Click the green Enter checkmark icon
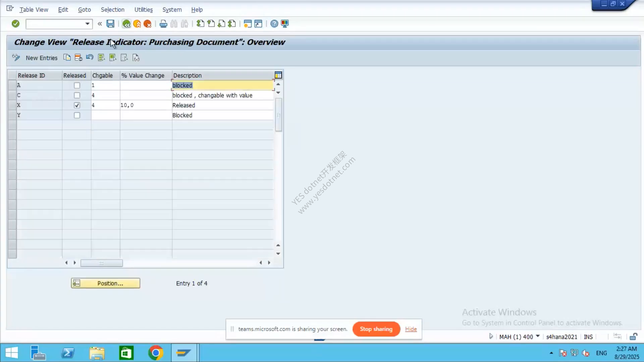 coord(15,24)
